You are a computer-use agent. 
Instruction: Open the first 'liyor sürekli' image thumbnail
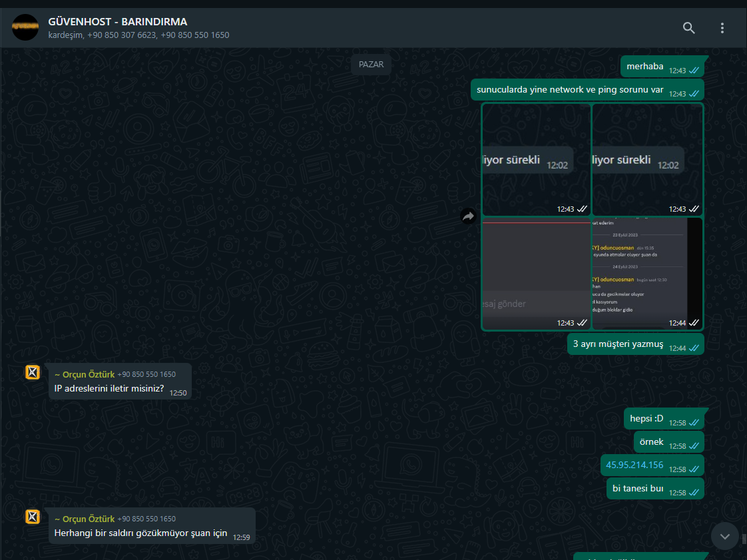pyautogui.click(x=537, y=160)
